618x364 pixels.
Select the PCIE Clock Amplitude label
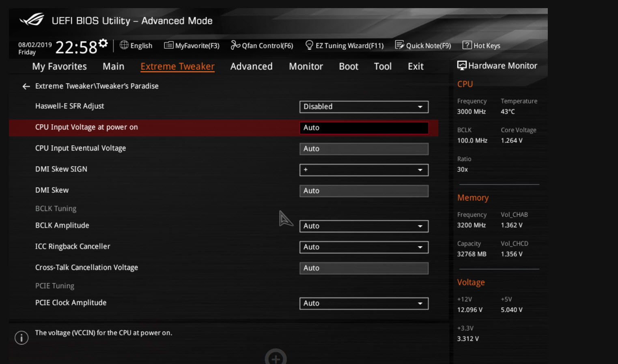[x=71, y=303]
